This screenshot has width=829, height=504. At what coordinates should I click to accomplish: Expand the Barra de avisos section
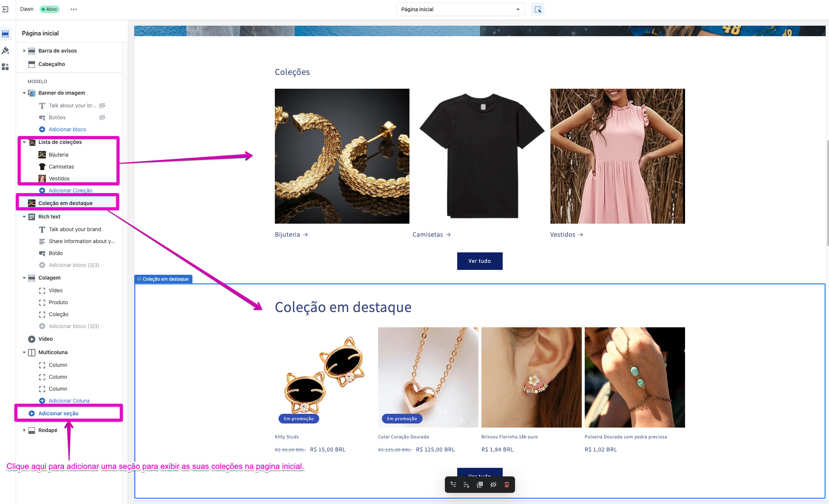(x=24, y=51)
